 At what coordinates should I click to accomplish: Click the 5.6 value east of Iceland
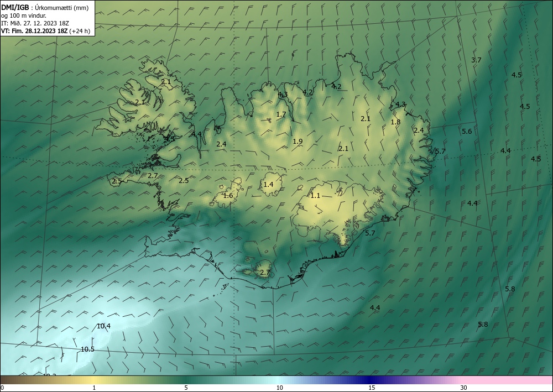click(x=467, y=132)
